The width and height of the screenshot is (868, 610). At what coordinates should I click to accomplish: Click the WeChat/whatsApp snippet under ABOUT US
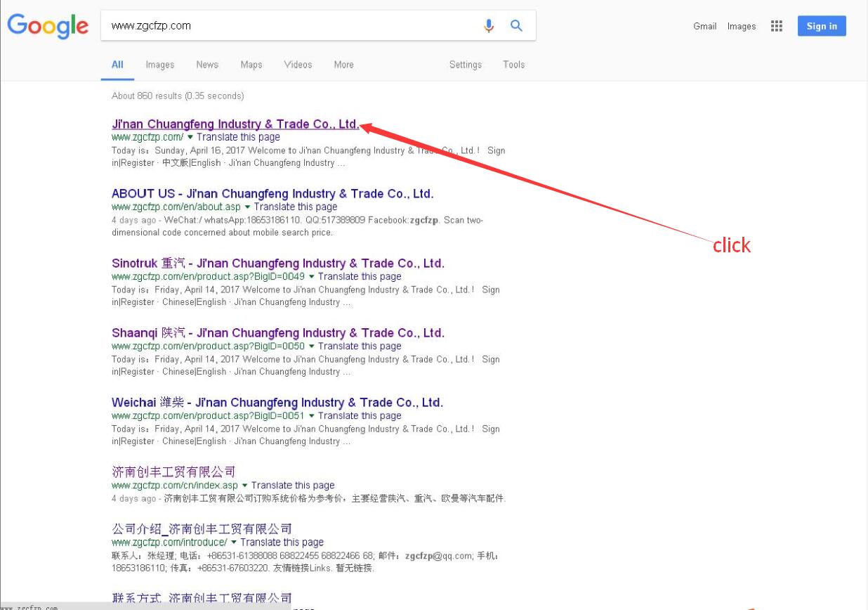[297, 226]
